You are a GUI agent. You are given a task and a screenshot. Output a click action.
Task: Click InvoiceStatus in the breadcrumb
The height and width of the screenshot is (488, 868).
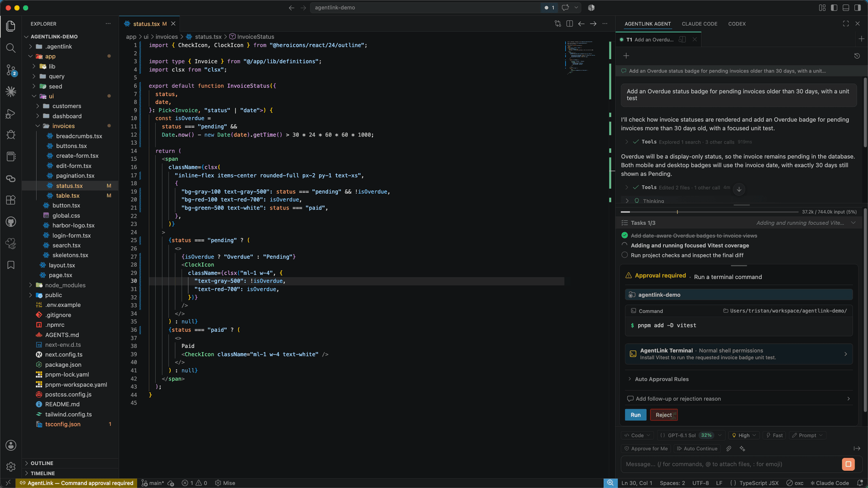[255, 36]
